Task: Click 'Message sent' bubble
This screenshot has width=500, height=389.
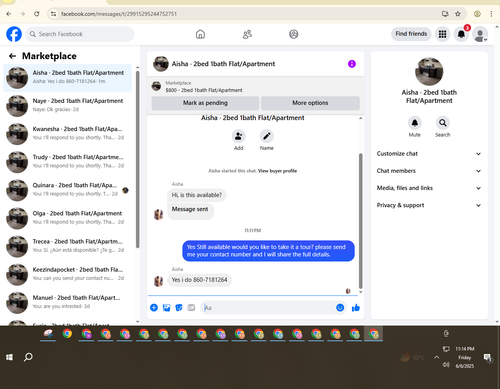Action: 190,211
